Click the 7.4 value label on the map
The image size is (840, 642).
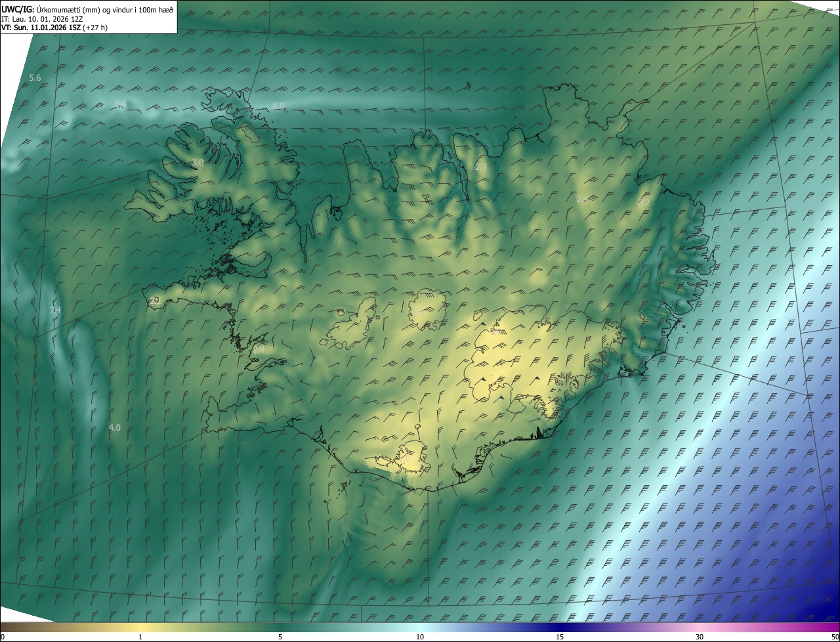[55, 310]
